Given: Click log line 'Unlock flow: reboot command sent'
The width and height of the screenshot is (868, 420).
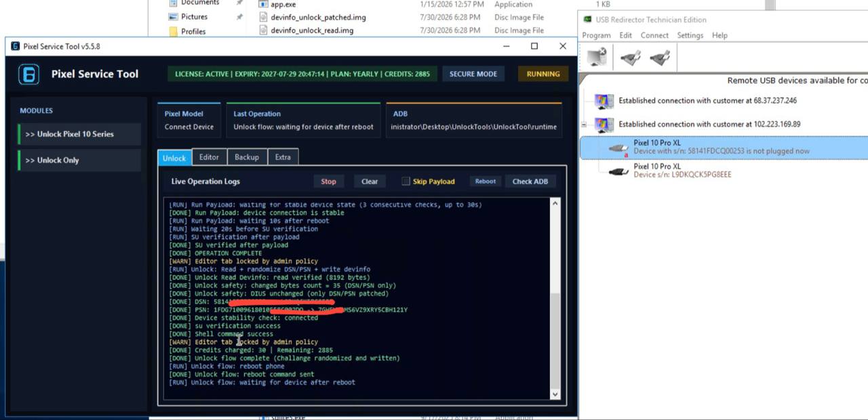Looking at the screenshot, I should (241, 374).
